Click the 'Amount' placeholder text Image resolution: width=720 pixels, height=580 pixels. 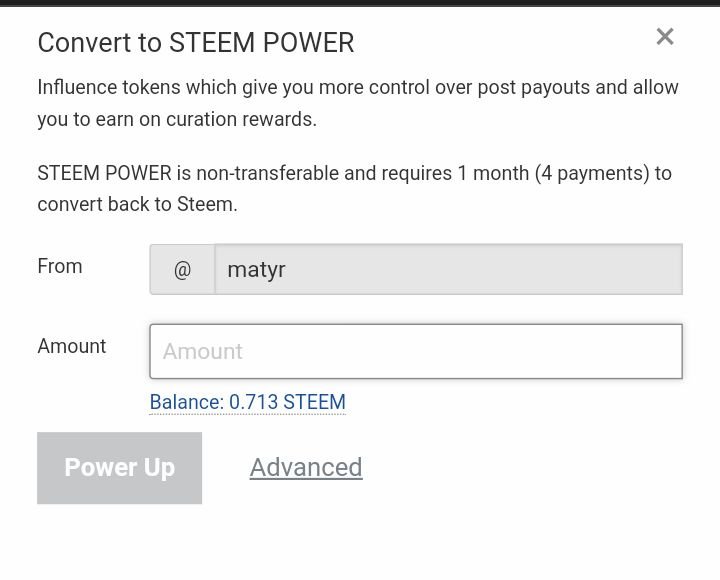click(203, 351)
